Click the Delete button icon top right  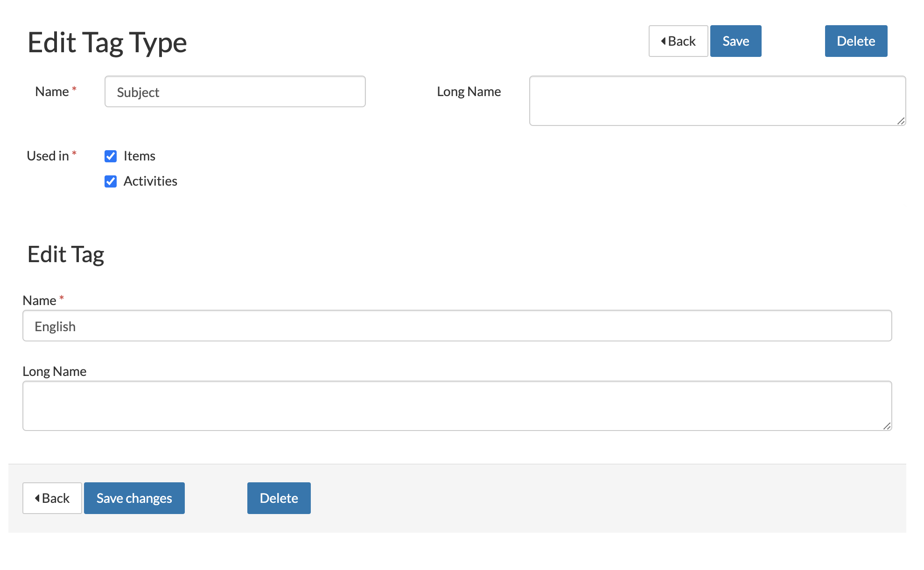click(x=856, y=41)
